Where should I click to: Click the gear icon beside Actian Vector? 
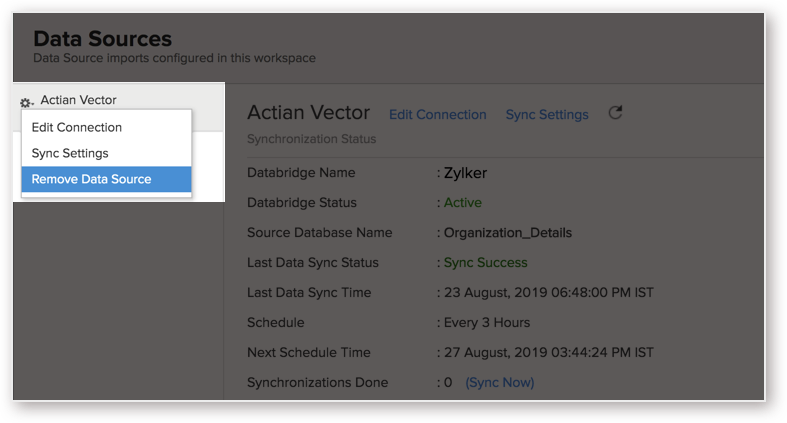click(26, 103)
